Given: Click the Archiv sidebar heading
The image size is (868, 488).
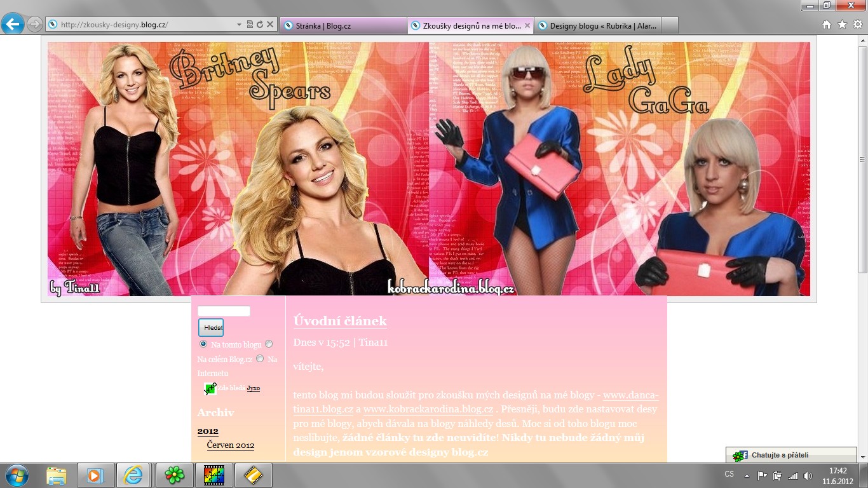Looking at the screenshot, I should pos(215,412).
